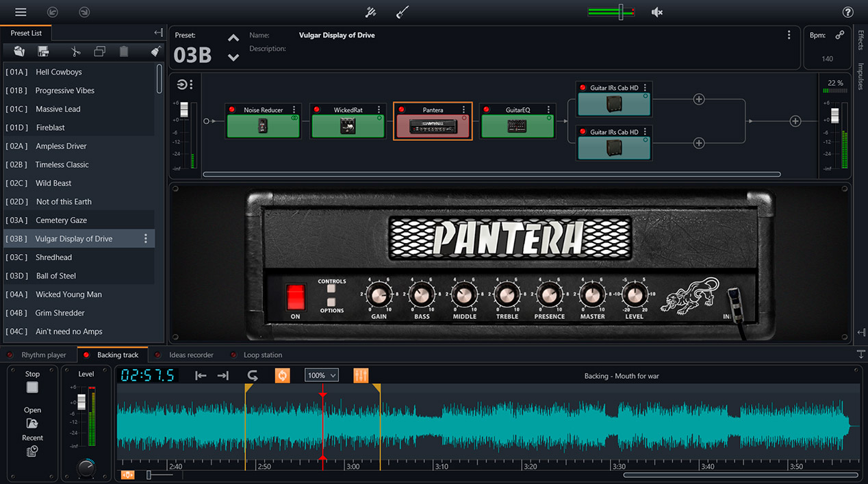
Task: Click the backing track Level fader
Action: coord(81,402)
